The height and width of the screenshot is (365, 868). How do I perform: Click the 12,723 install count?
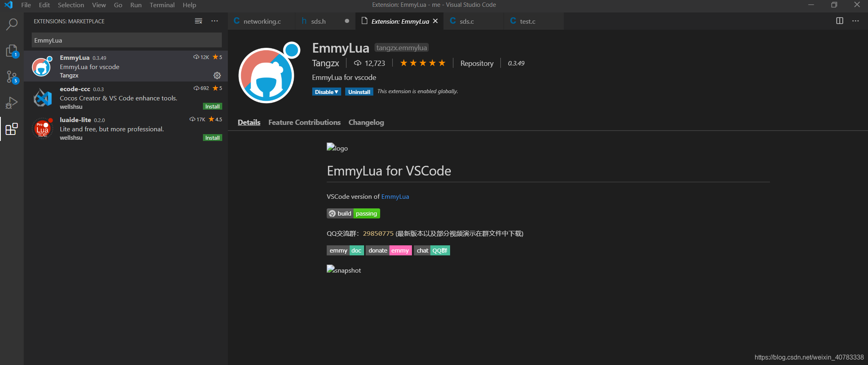coord(369,63)
